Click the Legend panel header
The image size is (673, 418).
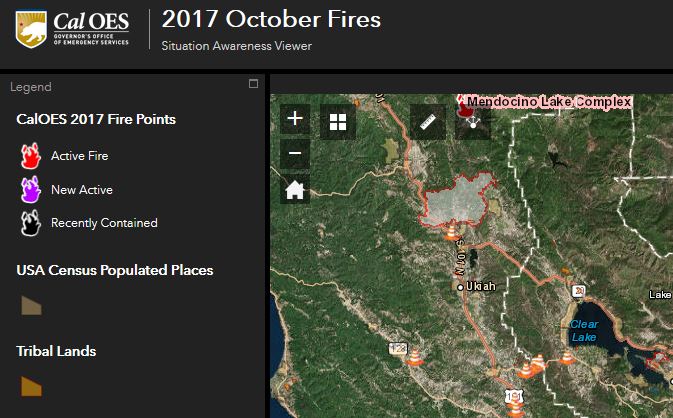tap(31, 87)
